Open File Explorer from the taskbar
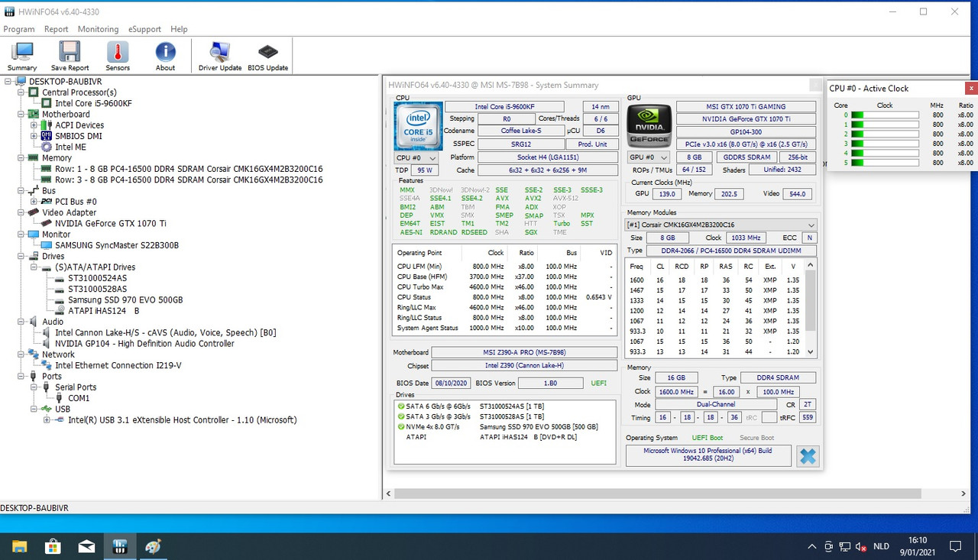The height and width of the screenshot is (560, 978). tap(19, 546)
